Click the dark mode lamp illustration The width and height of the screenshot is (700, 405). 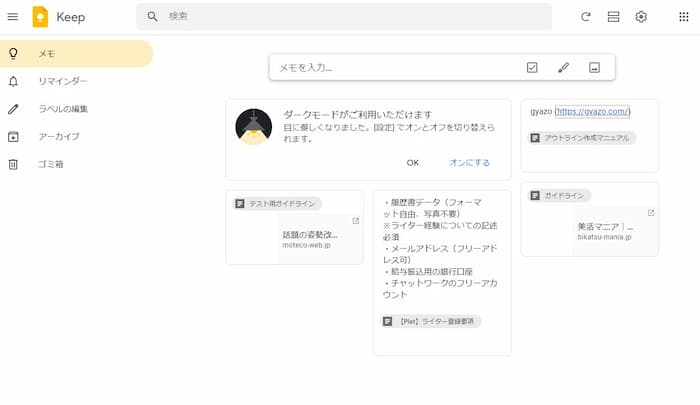coord(254,127)
